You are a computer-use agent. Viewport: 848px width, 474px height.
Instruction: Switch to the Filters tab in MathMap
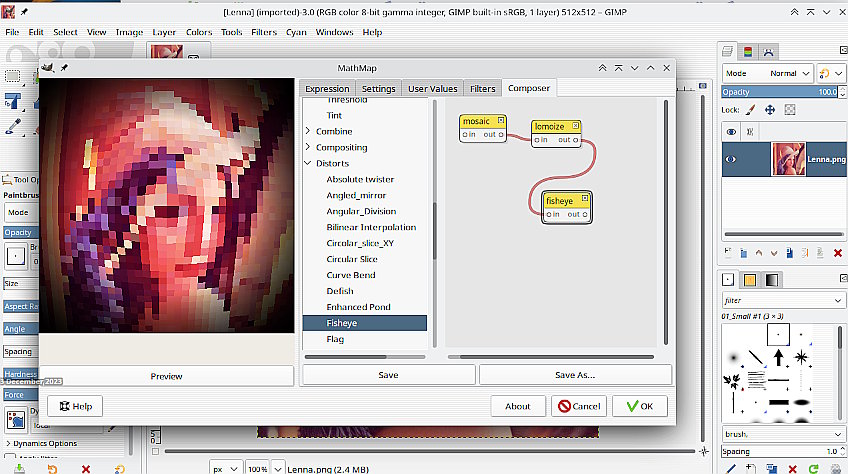[482, 89]
